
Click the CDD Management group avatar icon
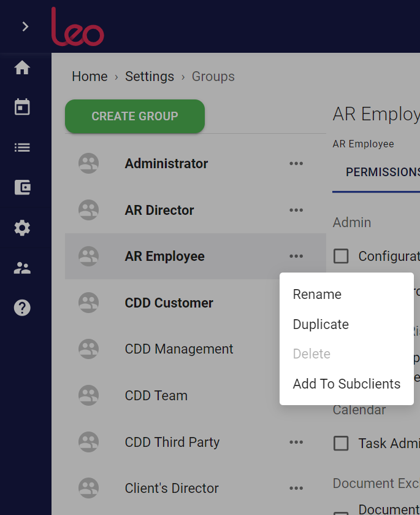pos(88,349)
